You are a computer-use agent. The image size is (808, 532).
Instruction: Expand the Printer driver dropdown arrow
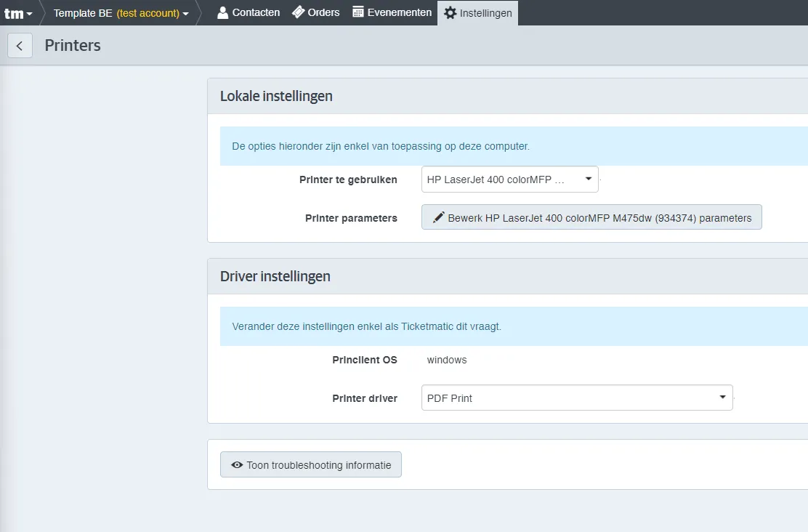[722, 397]
